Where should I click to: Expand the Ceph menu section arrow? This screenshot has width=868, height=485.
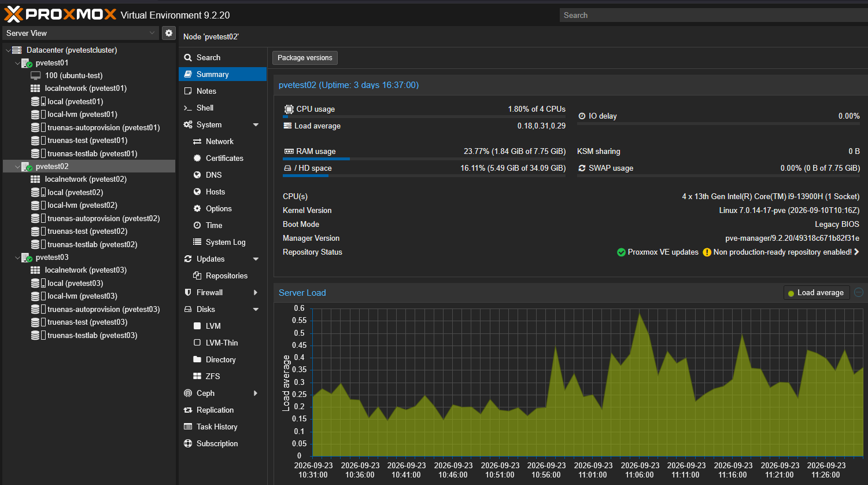pos(256,394)
